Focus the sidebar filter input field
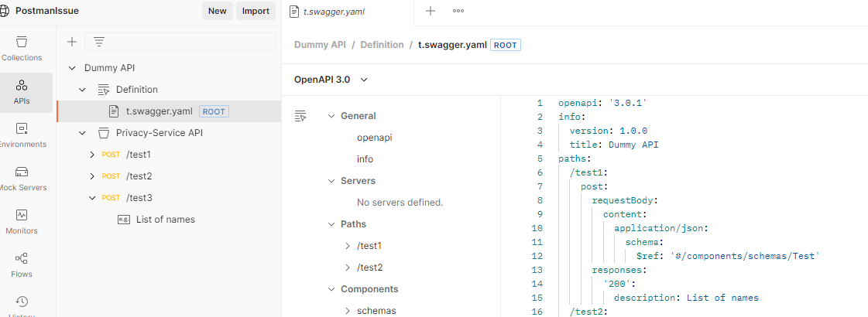The image size is (868, 317). (x=180, y=42)
